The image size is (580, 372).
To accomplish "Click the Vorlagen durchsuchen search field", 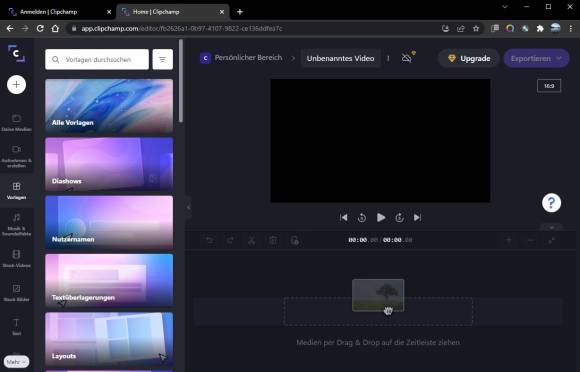I will 97,59.
